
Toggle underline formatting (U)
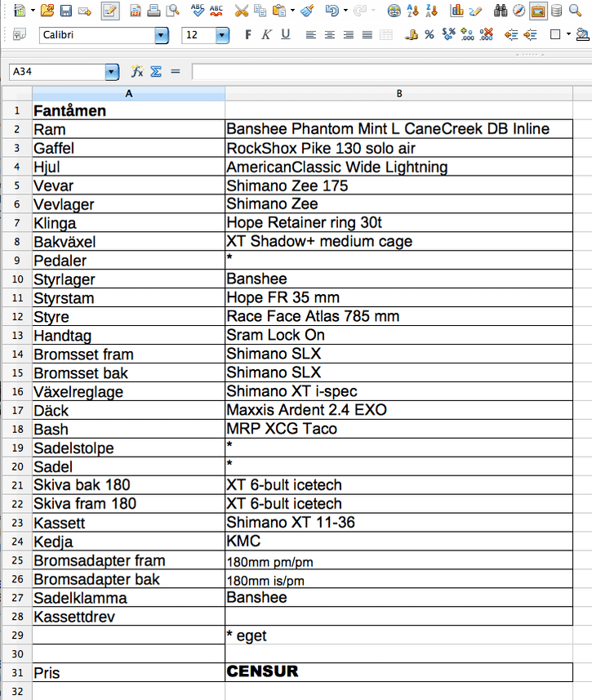(286, 34)
